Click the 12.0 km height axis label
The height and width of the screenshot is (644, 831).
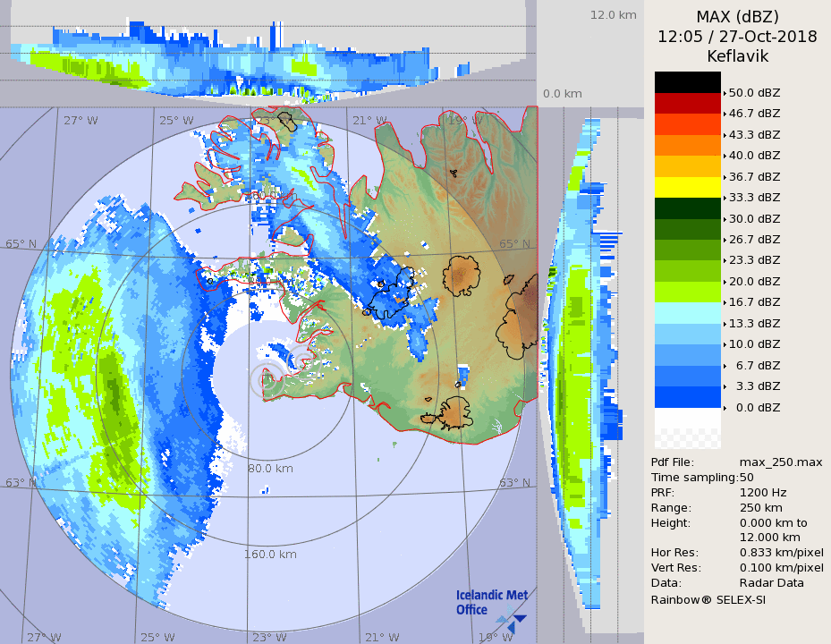pos(613,15)
